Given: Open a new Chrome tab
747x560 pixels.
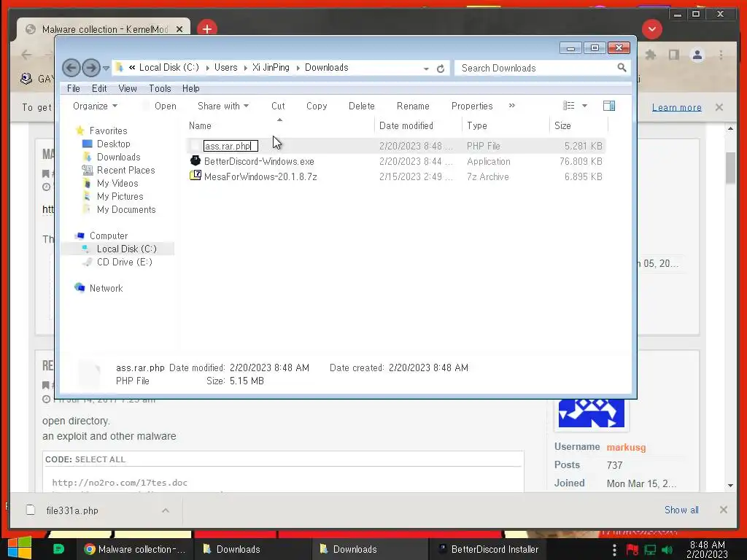Looking at the screenshot, I should [x=206, y=29].
